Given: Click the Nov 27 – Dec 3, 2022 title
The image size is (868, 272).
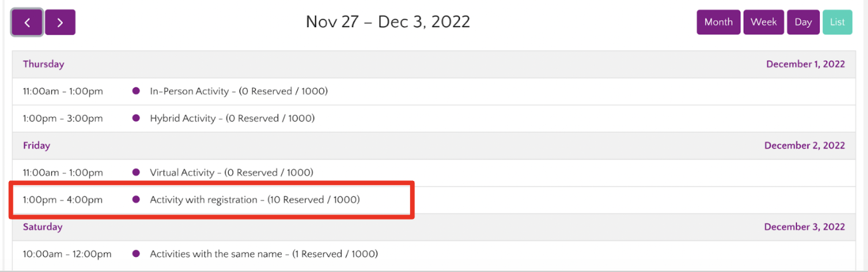Looking at the screenshot, I should coord(388,22).
